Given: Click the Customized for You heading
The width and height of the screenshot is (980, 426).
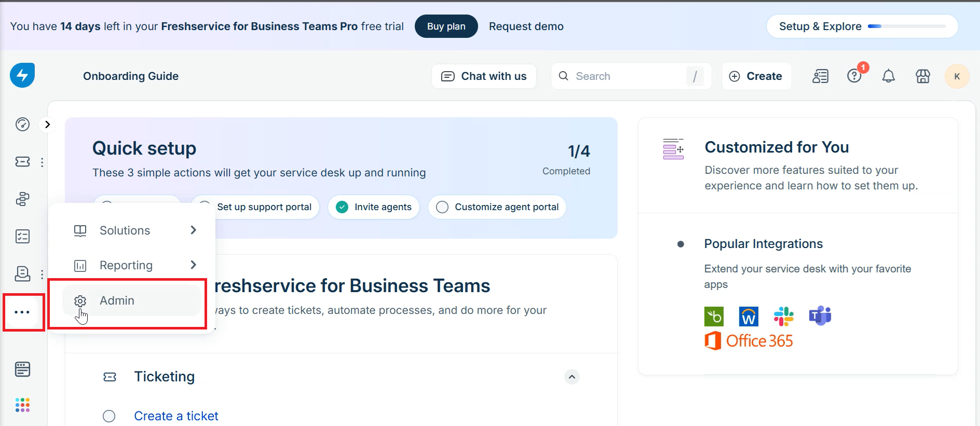Looking at the screenshot, I should tap(777, 147).
